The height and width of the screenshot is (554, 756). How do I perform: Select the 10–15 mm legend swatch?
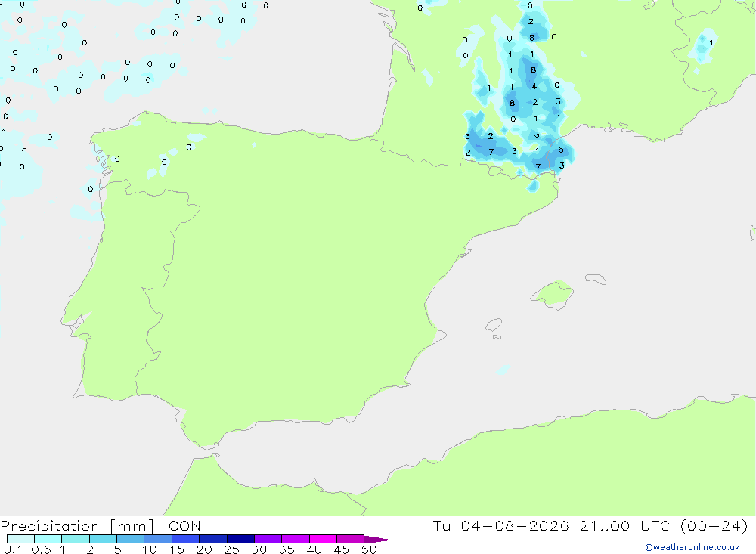158,539
